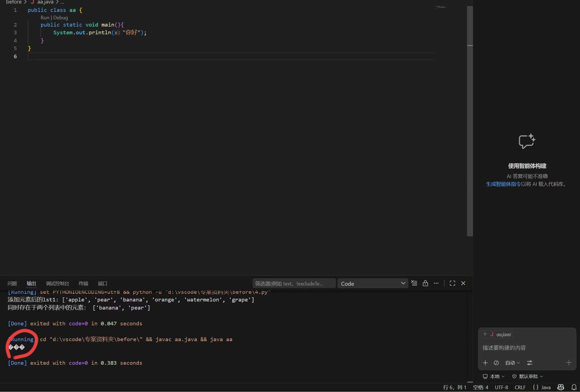Clear the output panel contents

[414, 283]
